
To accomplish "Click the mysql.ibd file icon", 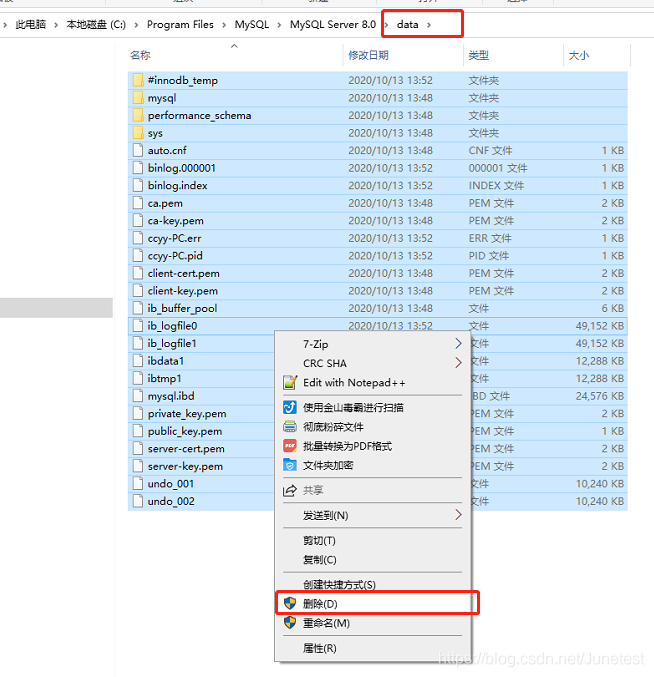I will (138, 396).
